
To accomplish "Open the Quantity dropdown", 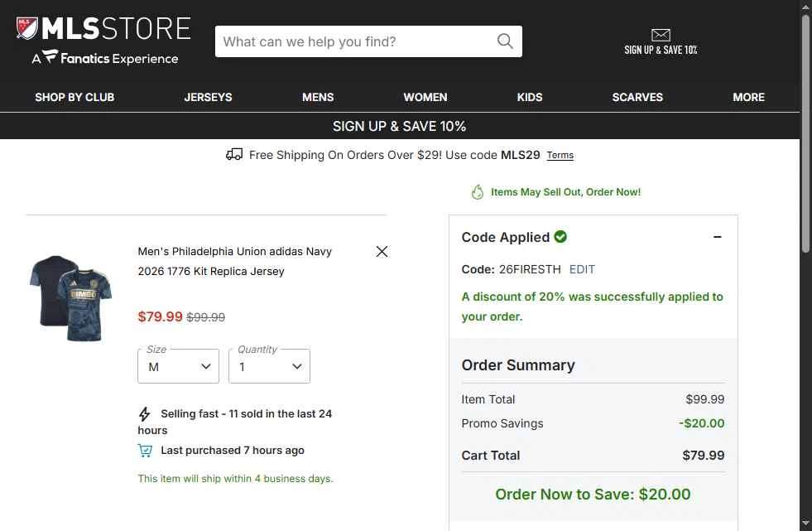I will (269, 366).
